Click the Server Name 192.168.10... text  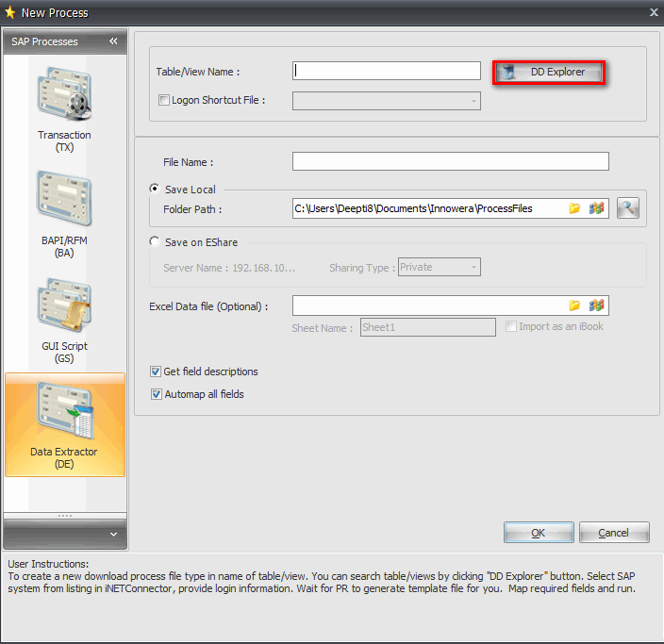click(x=229, y=268)
